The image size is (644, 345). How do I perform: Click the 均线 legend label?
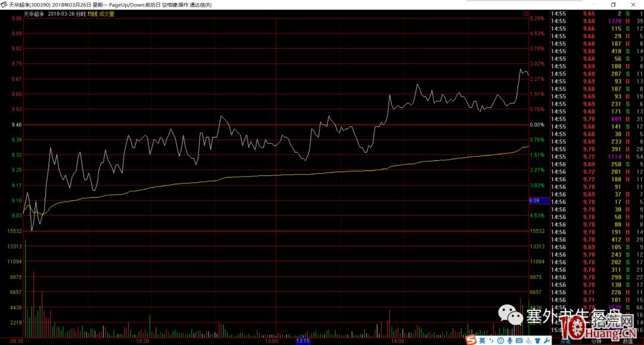point(92,14)
